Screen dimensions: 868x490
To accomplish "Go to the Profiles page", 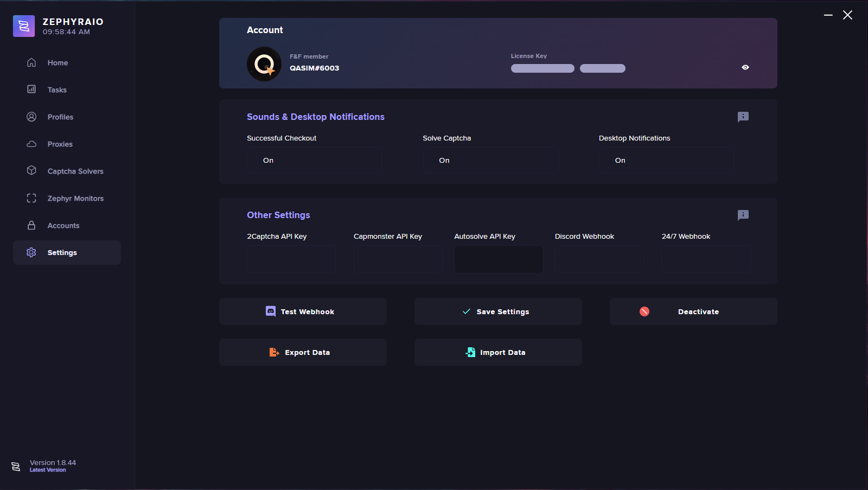I will click(60, 117).
